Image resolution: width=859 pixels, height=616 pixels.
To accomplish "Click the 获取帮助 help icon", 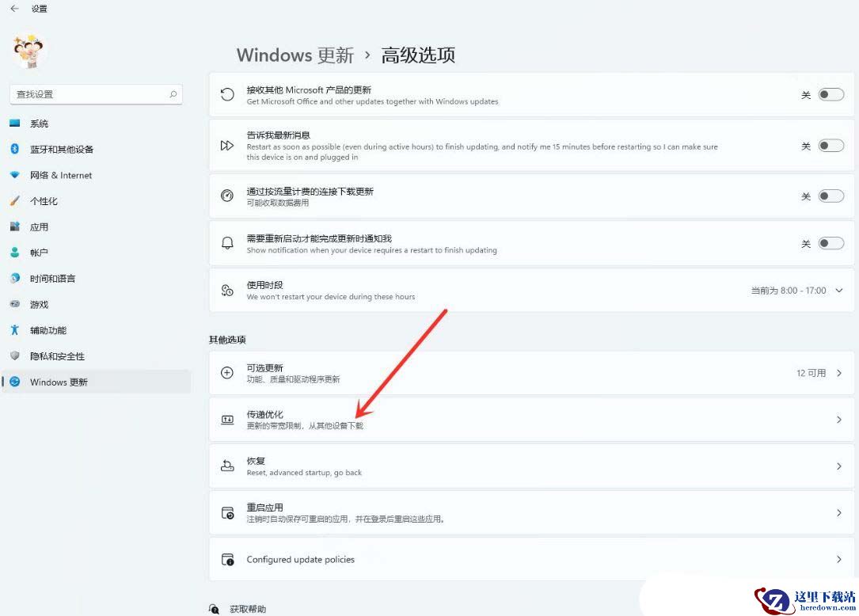I will click(215, 609).
